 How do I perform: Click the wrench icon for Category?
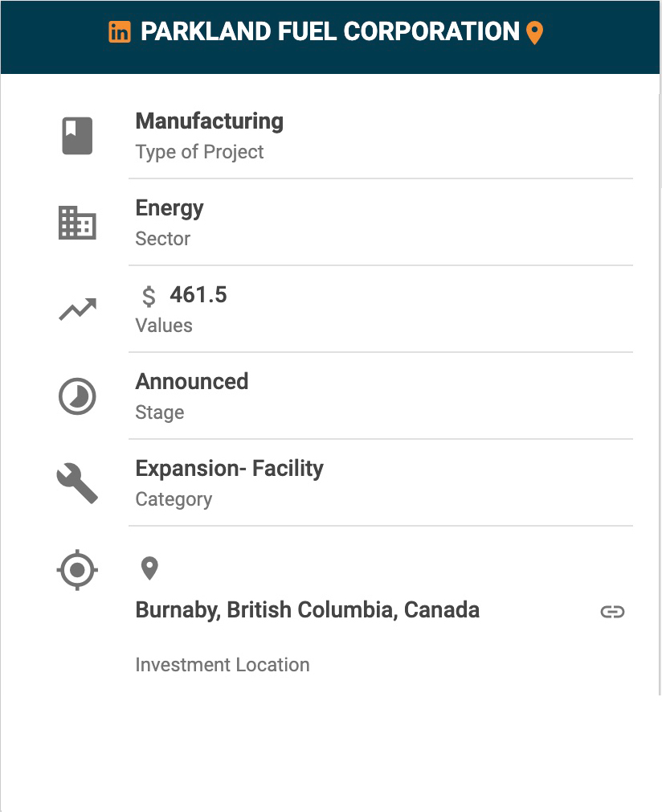[77, 483]
